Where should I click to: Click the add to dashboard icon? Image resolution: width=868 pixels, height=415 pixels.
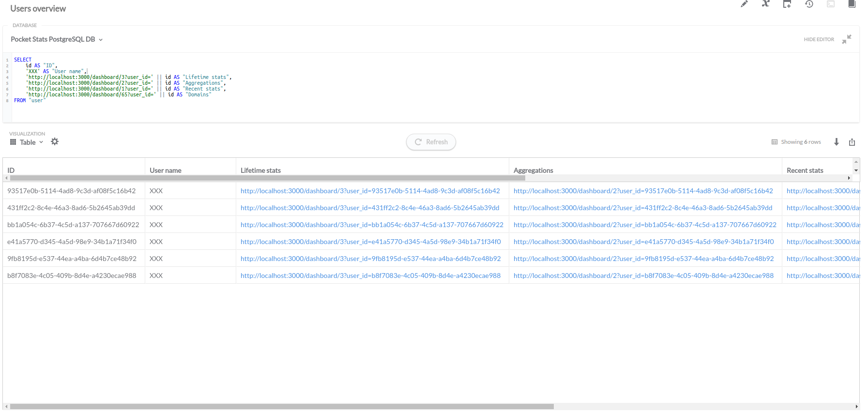pos(787,4)
